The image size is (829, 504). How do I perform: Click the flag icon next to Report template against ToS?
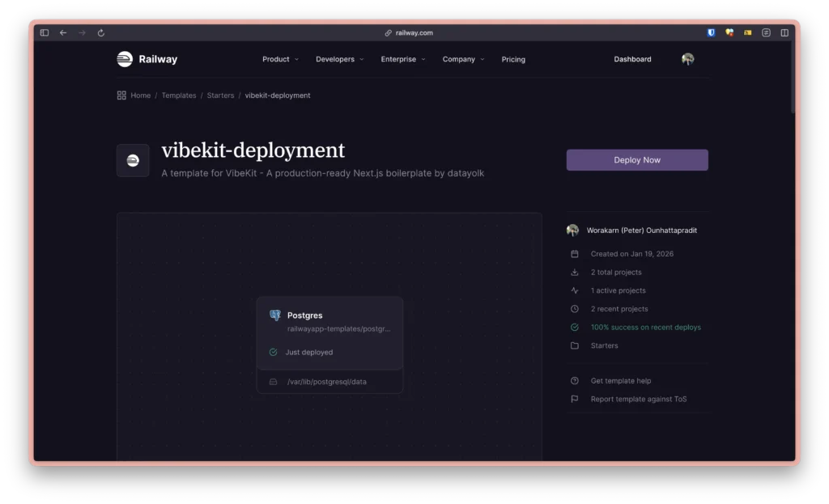click(x=575, y=399)
